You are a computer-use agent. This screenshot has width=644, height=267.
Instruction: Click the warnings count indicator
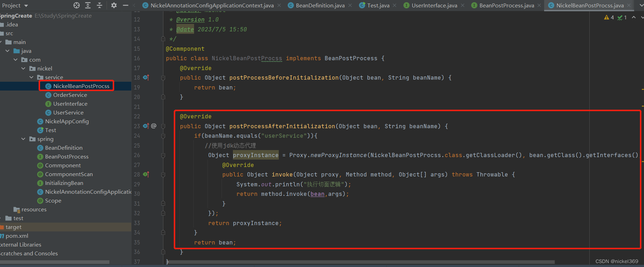[x=609, y=17]
